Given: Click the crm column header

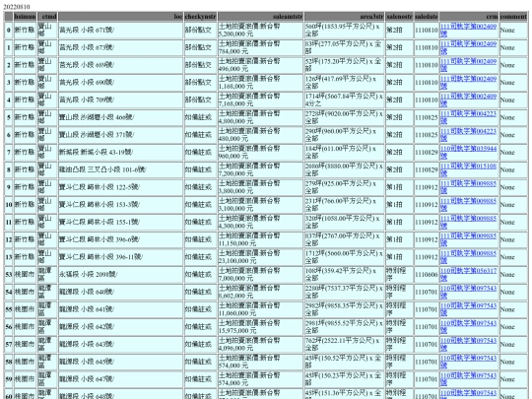Looking at the screenshot, I should pos(469,17).
